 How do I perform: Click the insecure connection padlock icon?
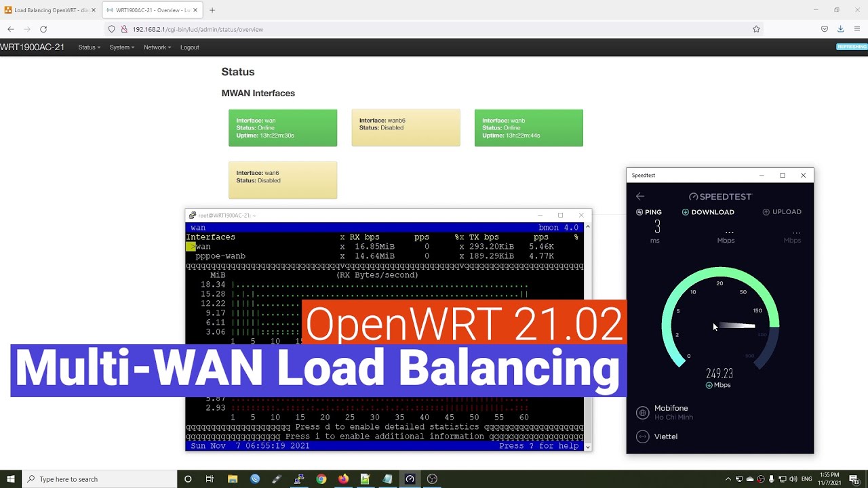coord(124,29)
